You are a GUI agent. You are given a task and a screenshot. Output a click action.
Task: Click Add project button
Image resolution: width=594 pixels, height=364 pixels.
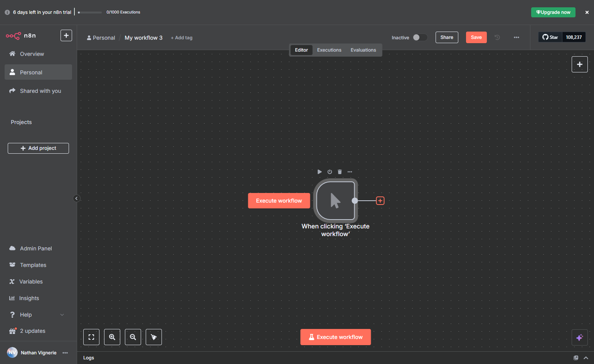[38, 148]
